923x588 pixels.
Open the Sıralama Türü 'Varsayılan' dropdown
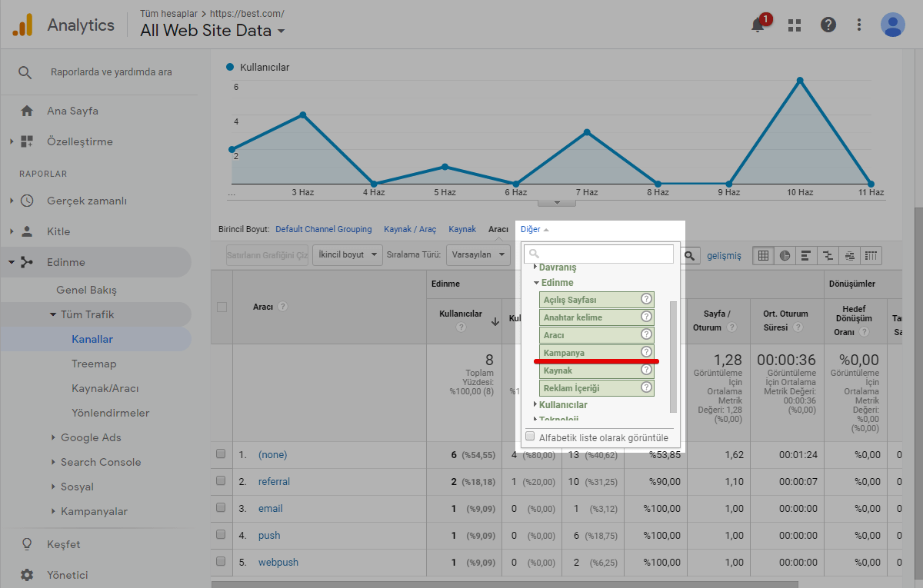coord(478,255)
